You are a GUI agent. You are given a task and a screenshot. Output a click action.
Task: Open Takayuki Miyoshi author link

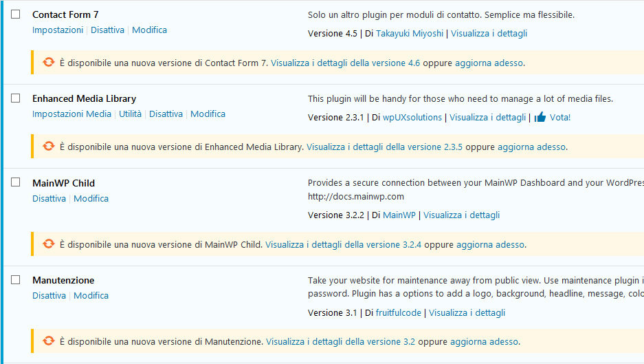coord(410,33)
